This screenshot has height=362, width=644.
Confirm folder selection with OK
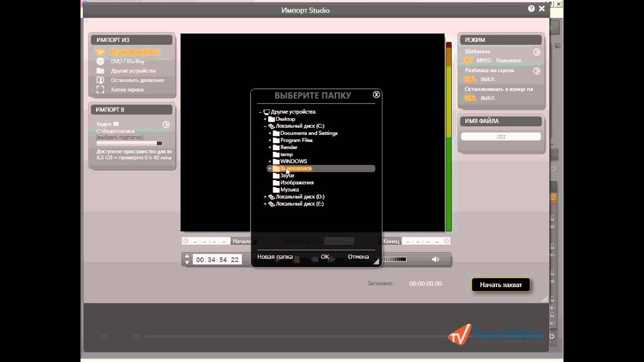coord(325,257)
